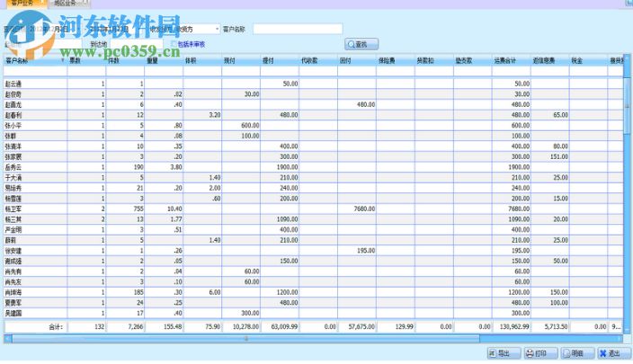Image resolution: width=633 pixels, height=364 pixels.
Task: Select the 肖先友 customer row
Action: coord(313,282)
